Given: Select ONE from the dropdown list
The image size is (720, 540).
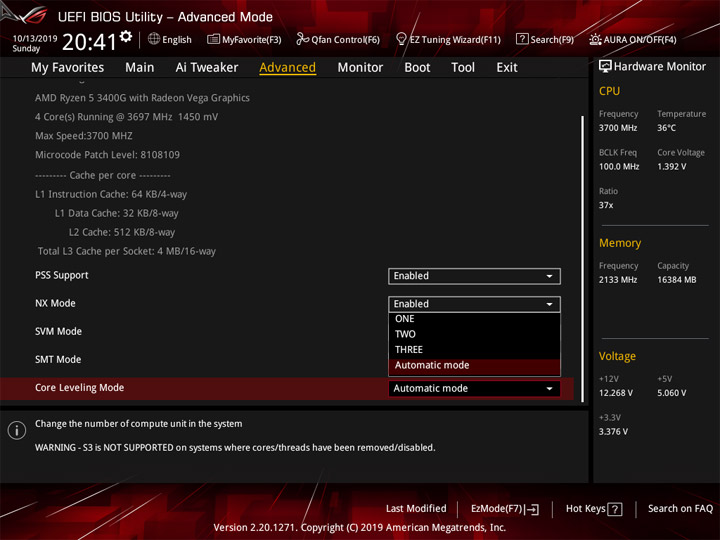Looking at the screenshot, I should click(474, 319).
